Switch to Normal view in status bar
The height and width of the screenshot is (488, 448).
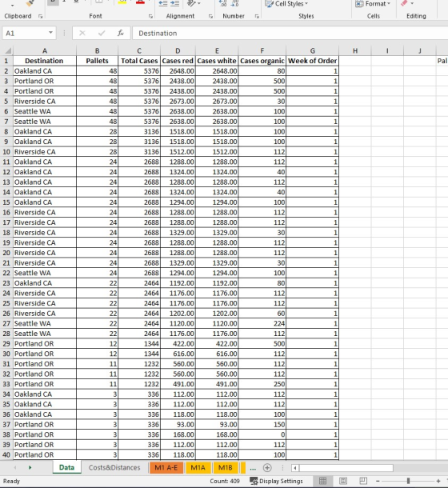323,481
